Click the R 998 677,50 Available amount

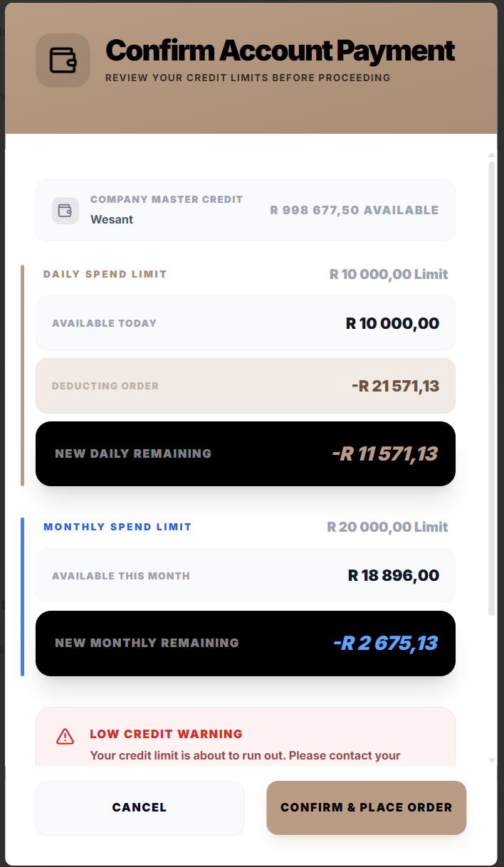pos(354,210)
